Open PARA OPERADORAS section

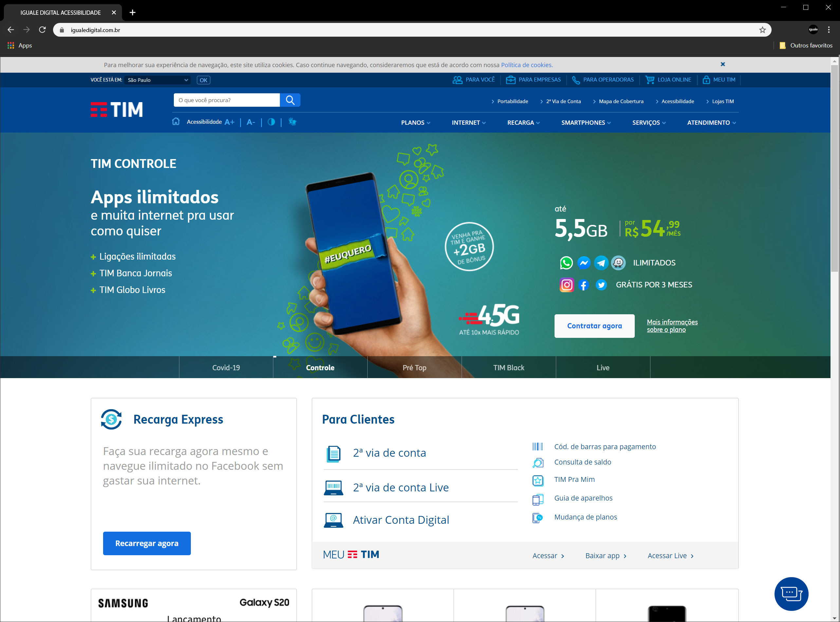[x=602, y=80]
